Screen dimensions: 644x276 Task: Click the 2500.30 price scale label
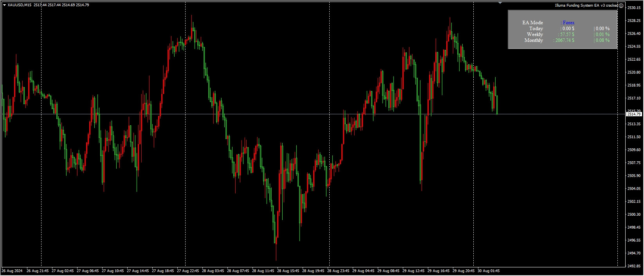click(x=634, y=215)
